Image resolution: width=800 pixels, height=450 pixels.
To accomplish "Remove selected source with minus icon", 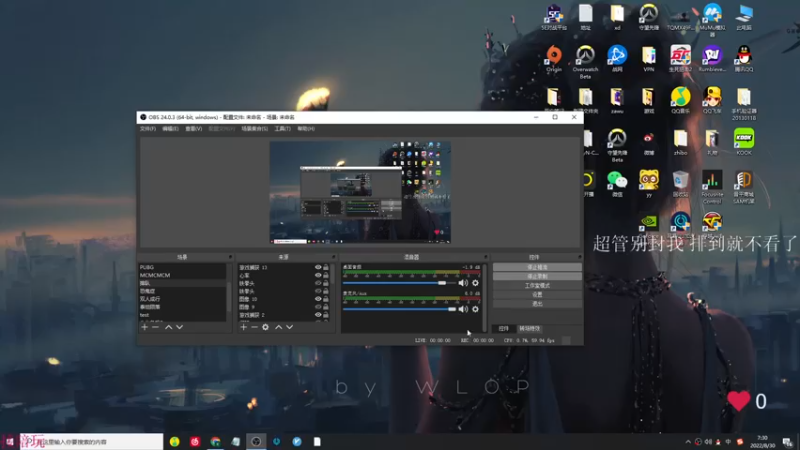I will [255, 327].
